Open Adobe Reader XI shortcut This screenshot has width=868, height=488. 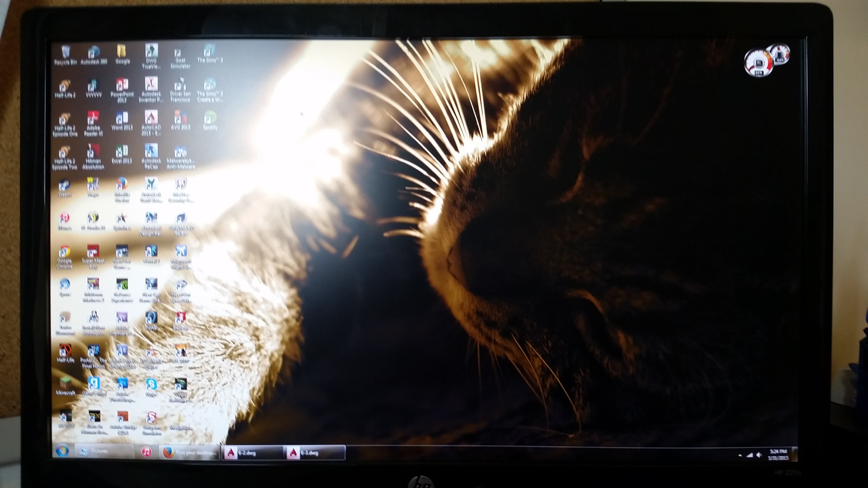point(93,124)
